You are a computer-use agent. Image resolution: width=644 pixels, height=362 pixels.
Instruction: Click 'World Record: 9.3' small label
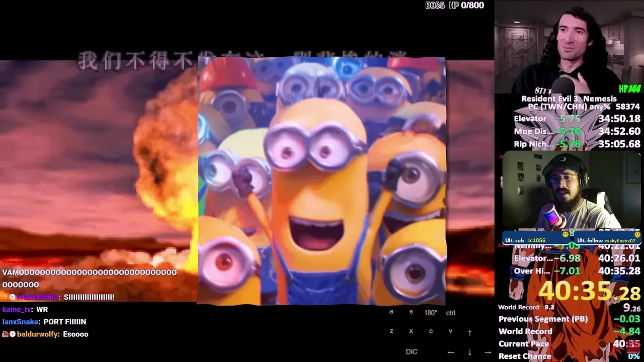pos(526,307)
